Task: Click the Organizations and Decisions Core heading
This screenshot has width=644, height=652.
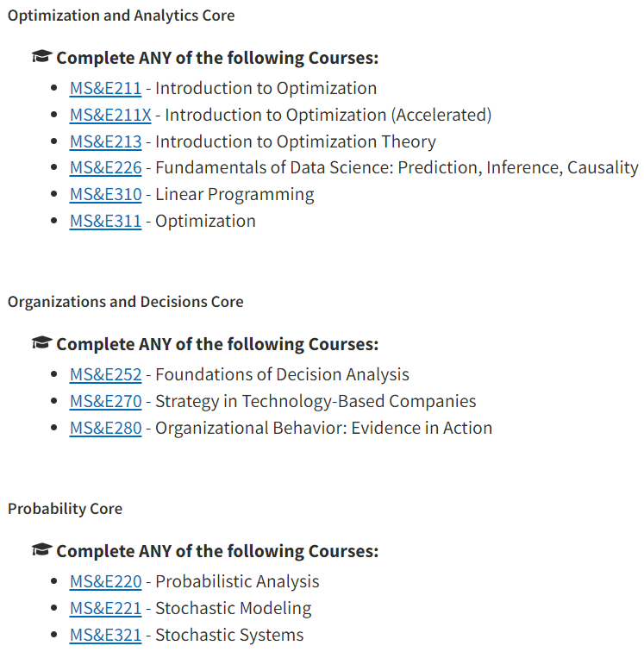Action: [125, 302]
